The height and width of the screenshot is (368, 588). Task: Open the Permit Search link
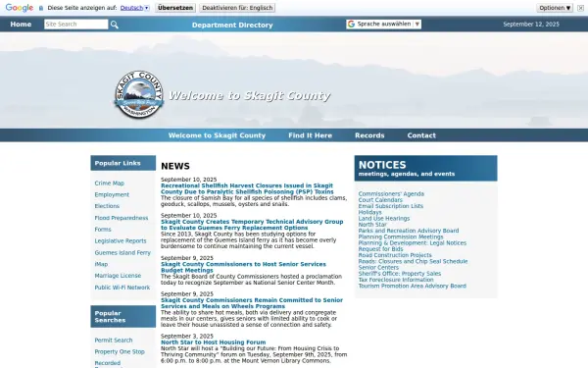click(x=114, y=341)
